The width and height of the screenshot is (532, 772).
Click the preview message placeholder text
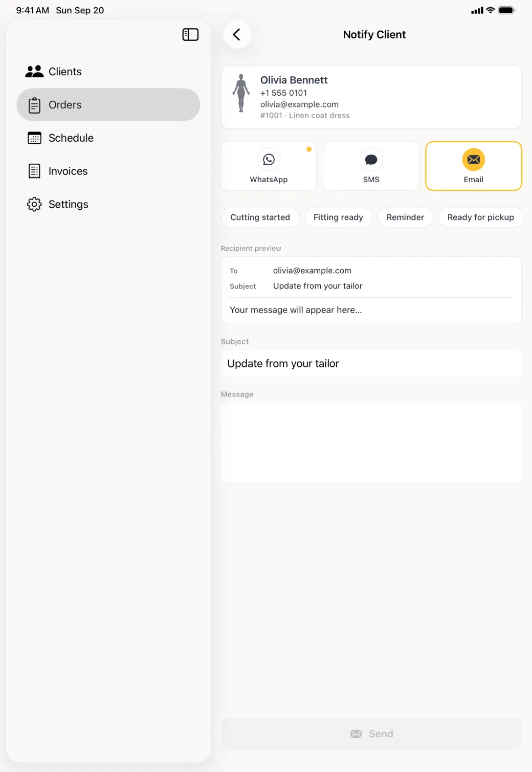point(296,310)
